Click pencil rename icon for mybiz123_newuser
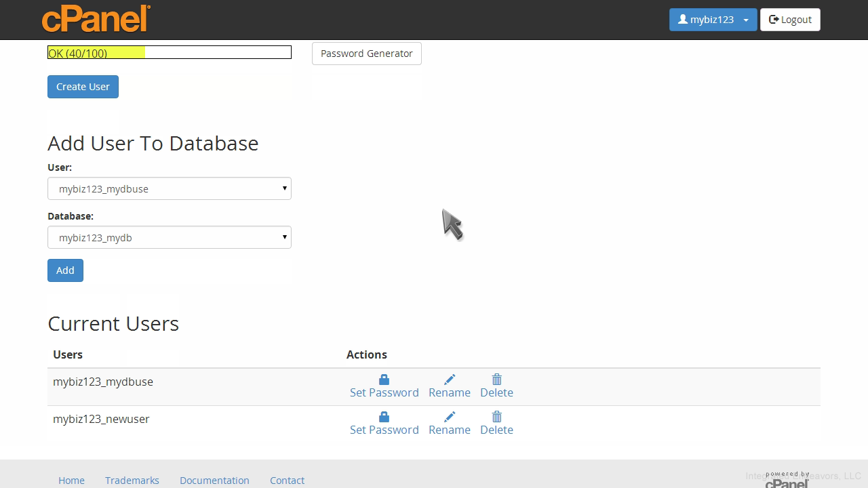This screenshot has height=488, width=868. pos(450,417)
